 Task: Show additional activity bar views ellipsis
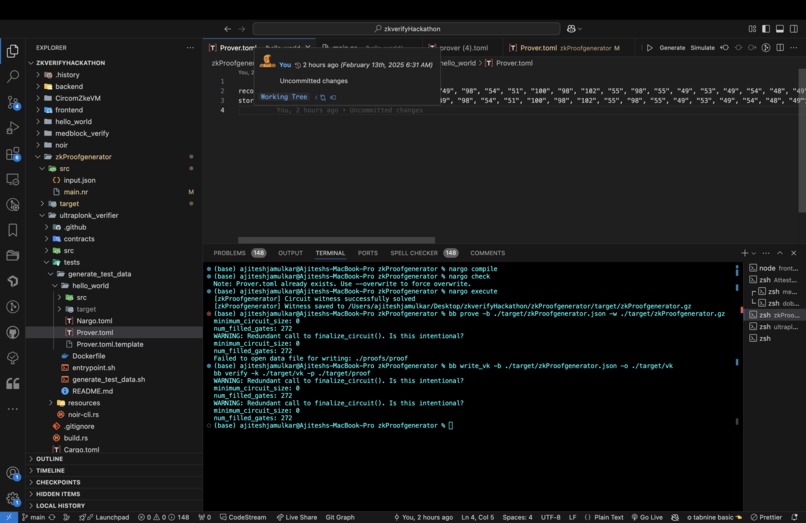tap(13, 409)
